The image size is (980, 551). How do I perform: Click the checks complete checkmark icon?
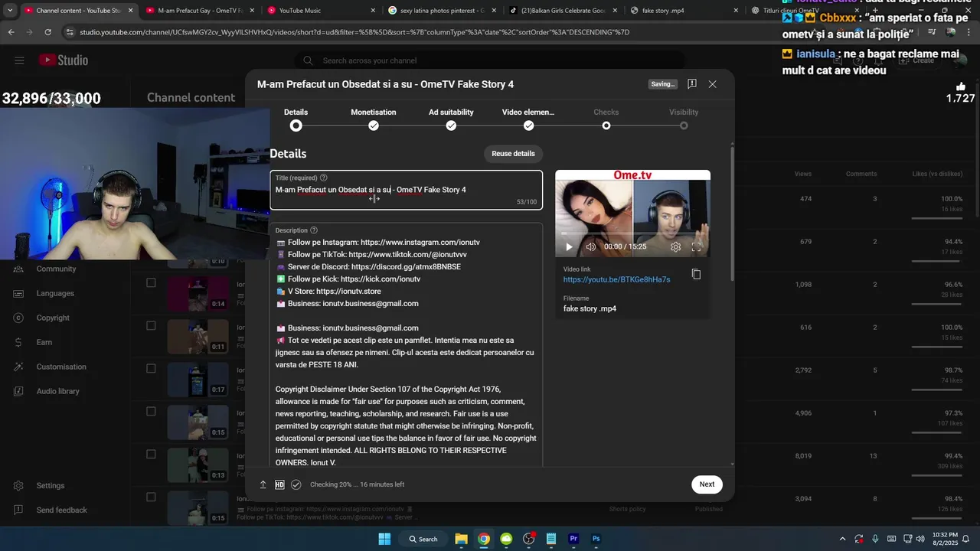[x=296, y=484]
